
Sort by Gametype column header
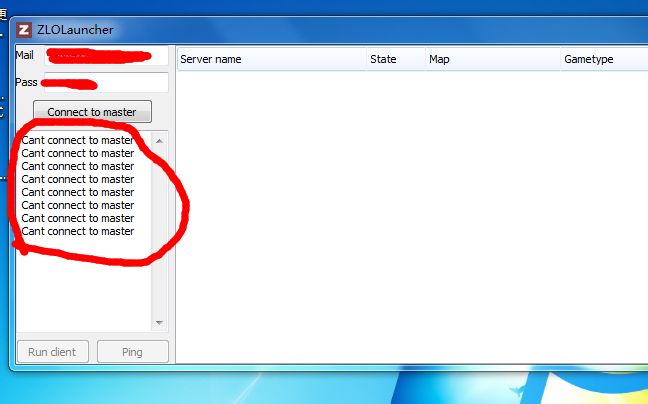[604, 59]
